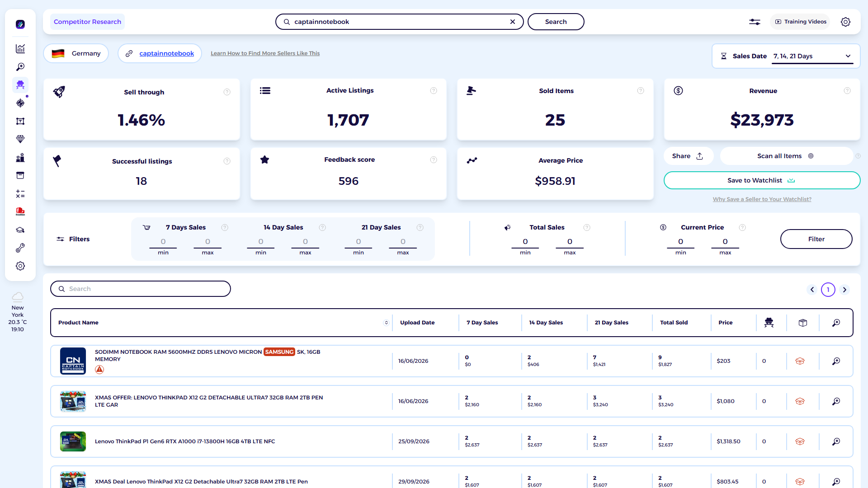Open the product research magnifier sidebar icon
The width and height of the screenshot is (868, 488).
pyautogui.click(x=20, y=67)
